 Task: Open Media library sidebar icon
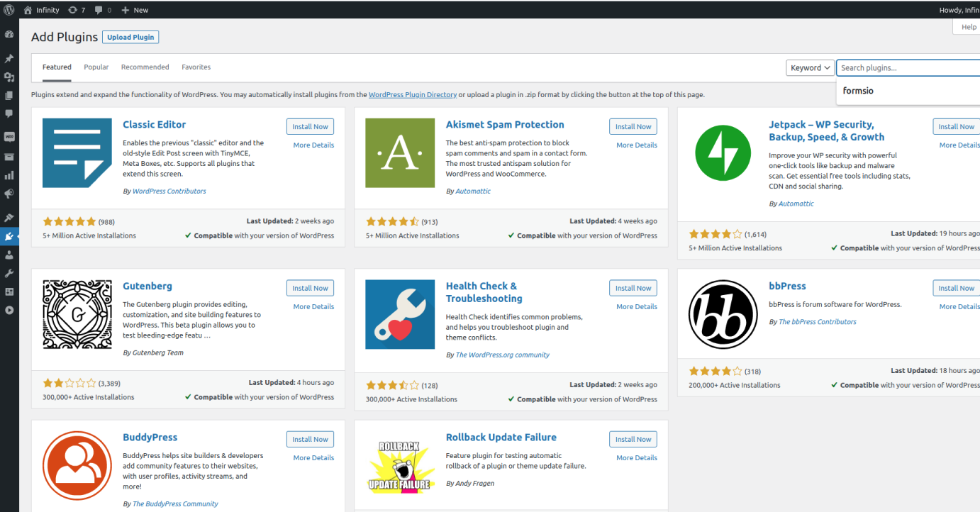(x=9, y=77)
